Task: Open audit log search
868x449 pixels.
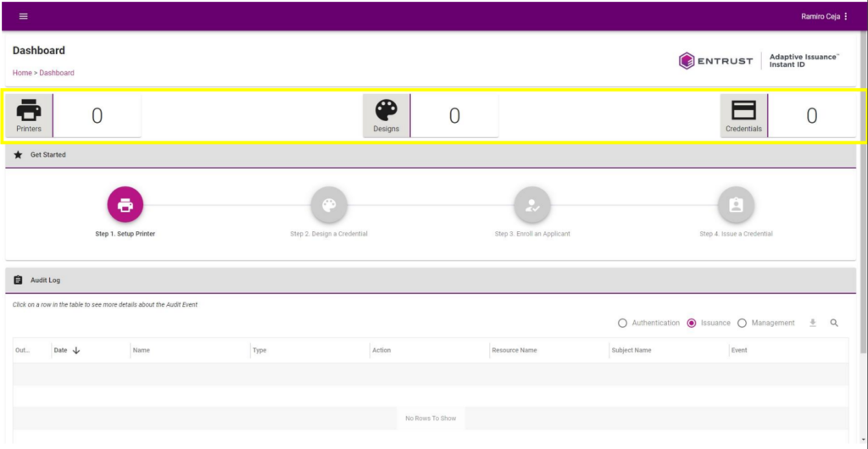Action: click(834, 323)
